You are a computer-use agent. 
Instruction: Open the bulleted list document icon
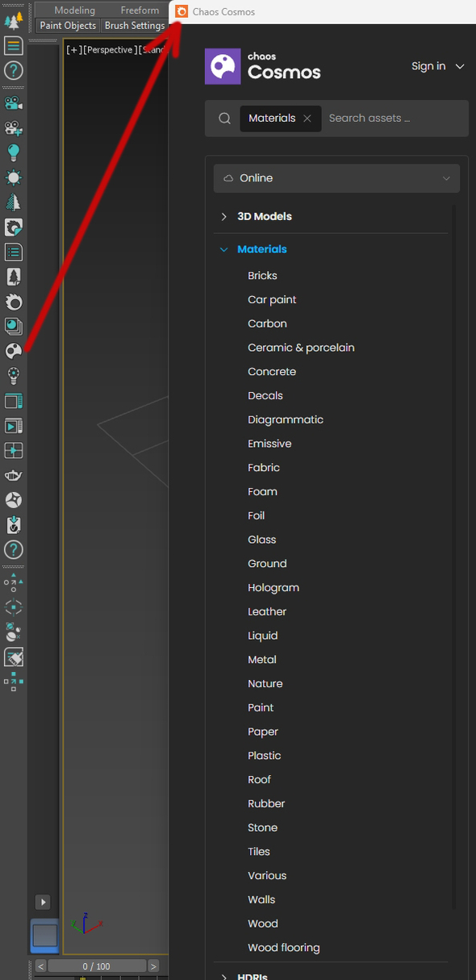[14, 252]
